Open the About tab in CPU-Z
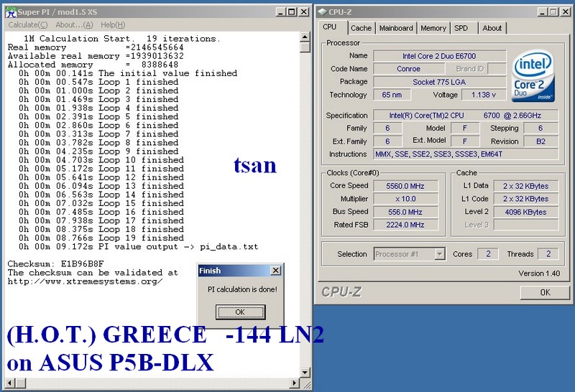Image resolution: width=575 pixels, height=392 pixels. point(492,28)
